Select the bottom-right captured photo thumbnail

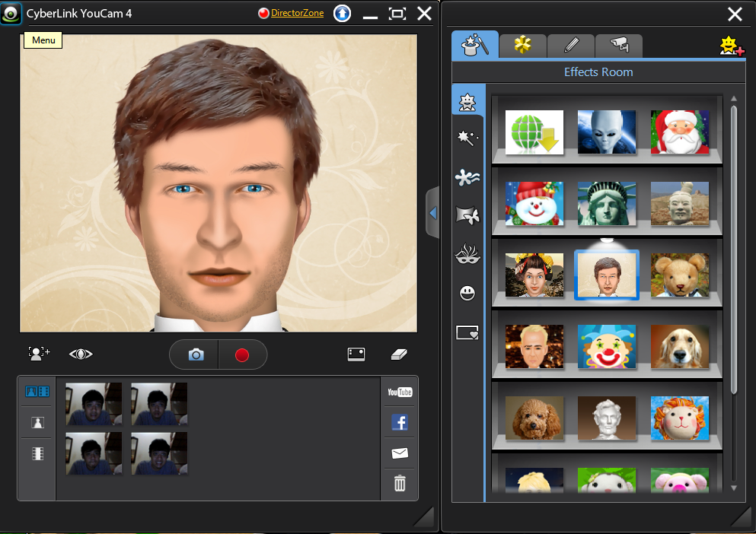click(159, 453)
